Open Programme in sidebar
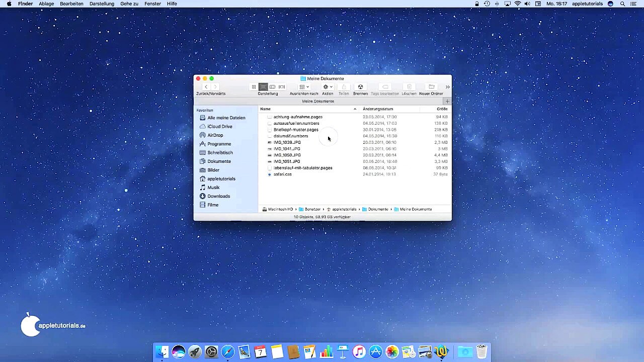 coord(215,144)
